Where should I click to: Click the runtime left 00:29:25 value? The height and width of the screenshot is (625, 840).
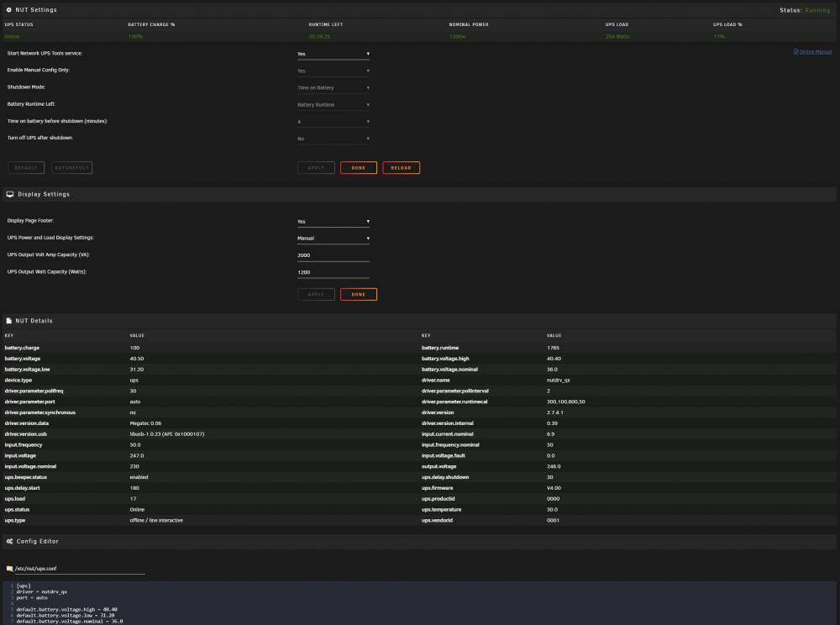pyautogui.click(x=319, y=36)
